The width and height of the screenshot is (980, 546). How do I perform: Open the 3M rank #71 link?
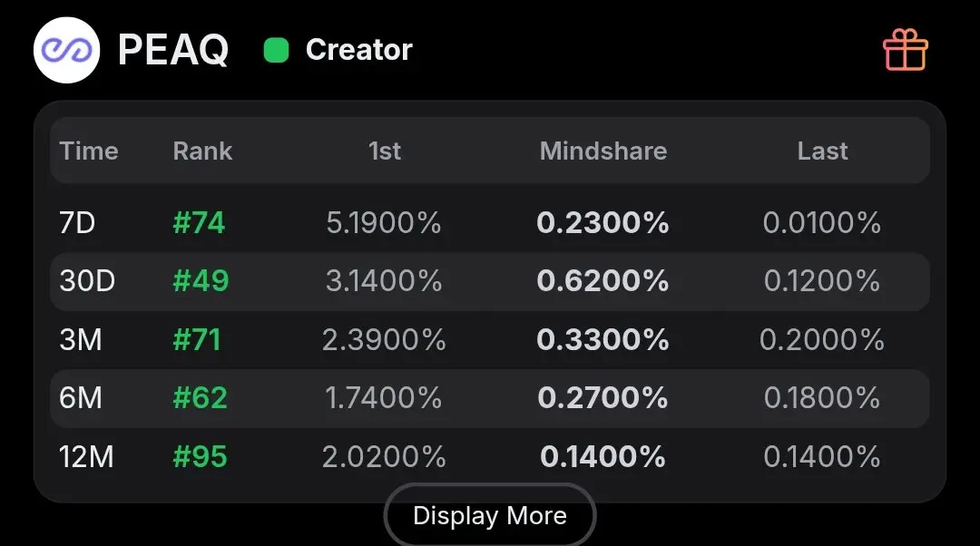tap(197, 339)
